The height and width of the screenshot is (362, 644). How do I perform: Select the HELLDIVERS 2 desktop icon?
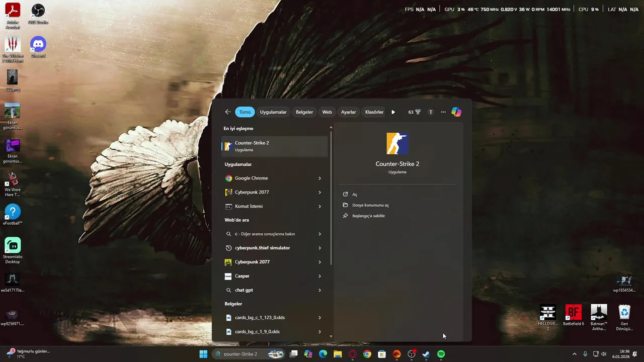[x=548, y=318]
